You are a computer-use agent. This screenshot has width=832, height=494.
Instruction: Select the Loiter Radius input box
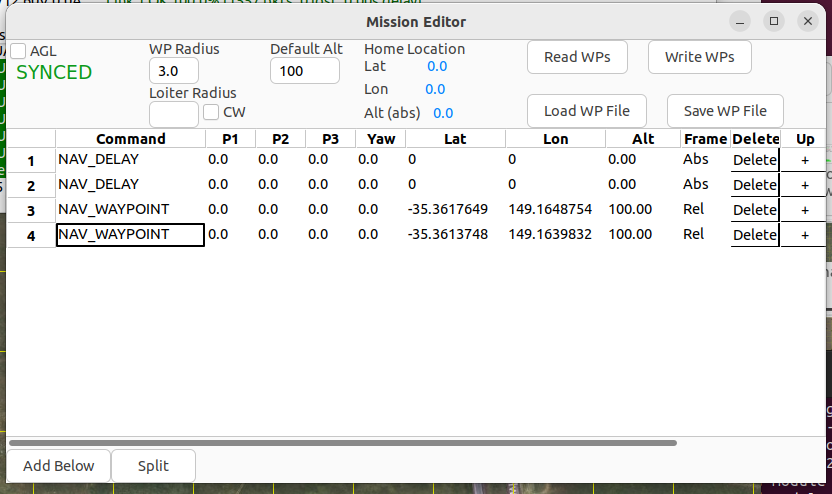(x=174, y=114)
